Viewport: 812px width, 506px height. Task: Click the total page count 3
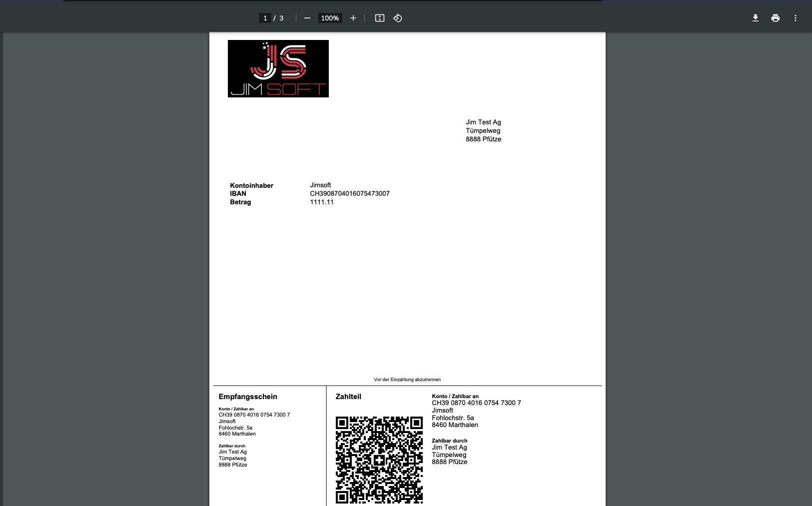pos(281,18)
